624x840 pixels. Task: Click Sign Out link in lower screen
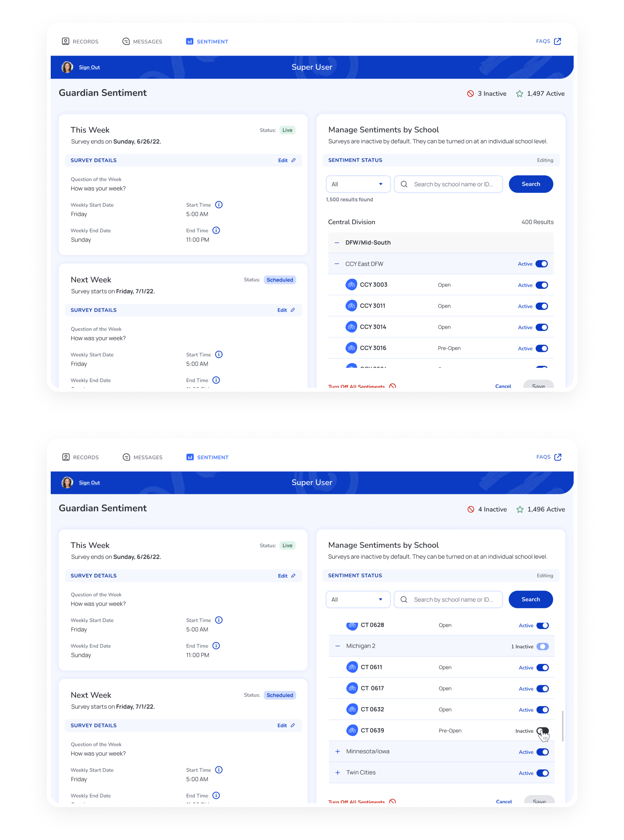coord(89,483)
